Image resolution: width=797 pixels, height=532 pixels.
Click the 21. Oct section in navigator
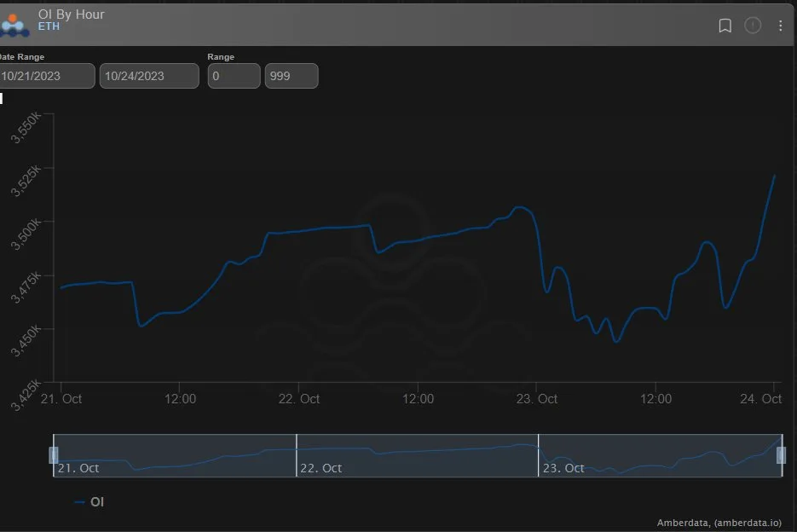(175, 455)
